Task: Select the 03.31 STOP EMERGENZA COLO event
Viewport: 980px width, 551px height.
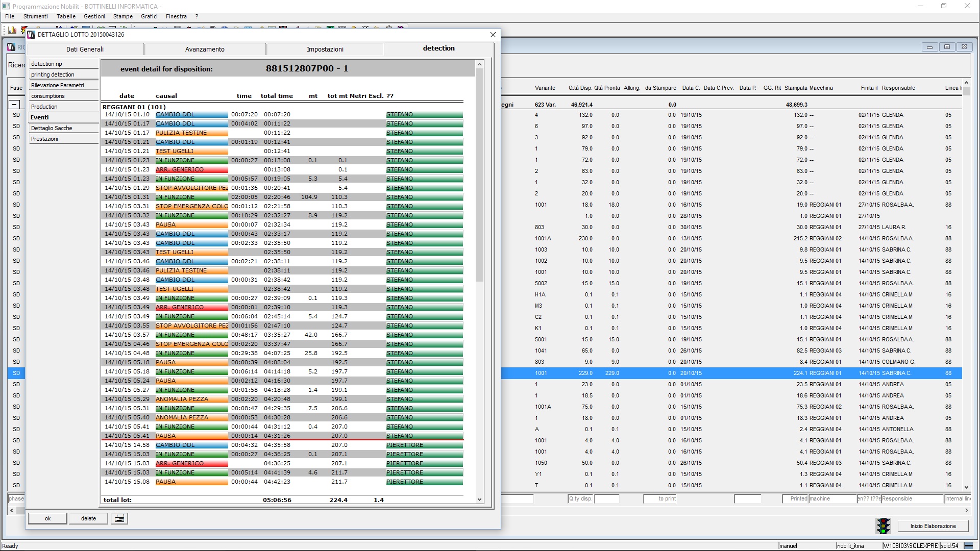Action: tap(282, 206)
